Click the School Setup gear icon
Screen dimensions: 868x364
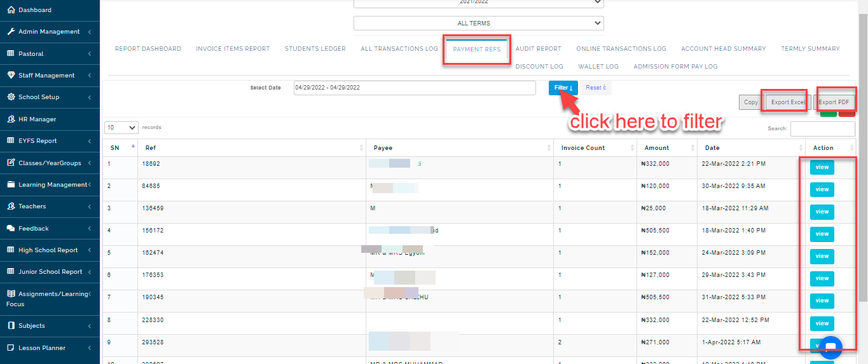pos(11,97)
